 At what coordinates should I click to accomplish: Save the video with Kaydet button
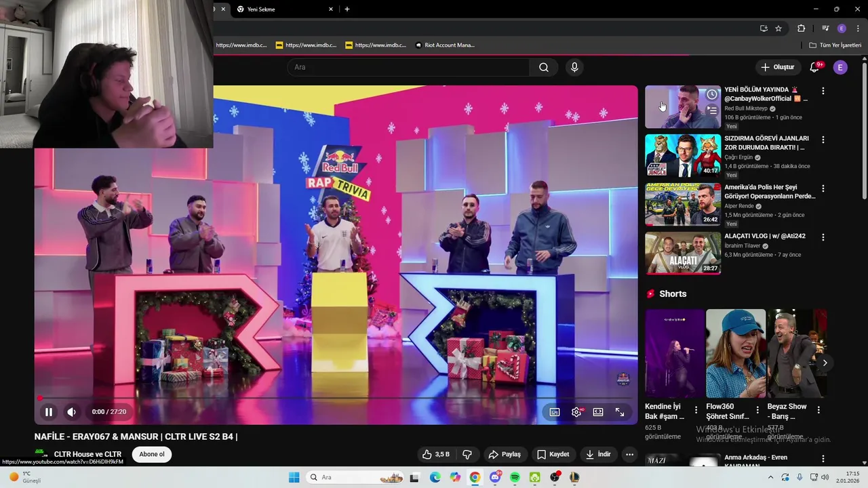[553, 454]
